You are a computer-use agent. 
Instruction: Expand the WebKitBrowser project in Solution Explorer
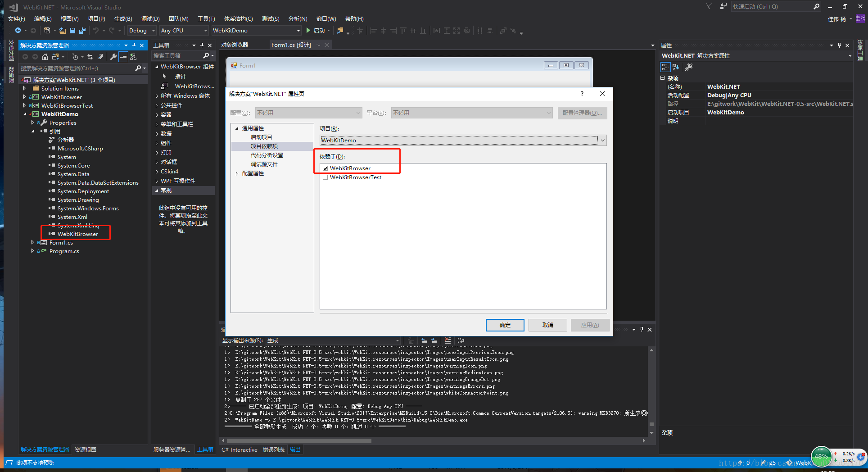[24, 97]
